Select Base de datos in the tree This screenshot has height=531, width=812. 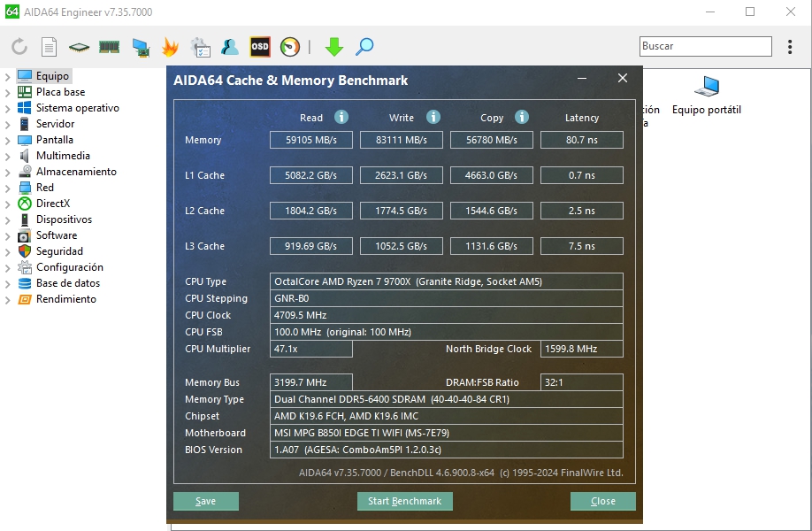point(68,283)
